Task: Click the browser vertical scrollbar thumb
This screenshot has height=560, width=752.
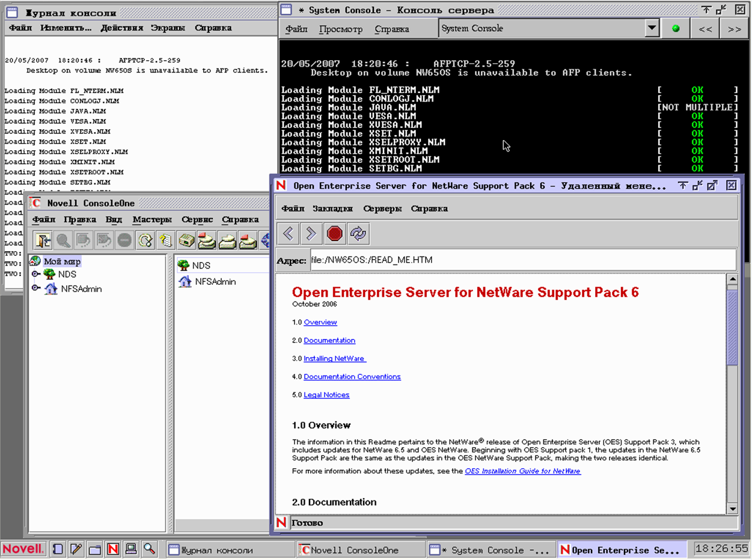Action: tap(732, 327)
